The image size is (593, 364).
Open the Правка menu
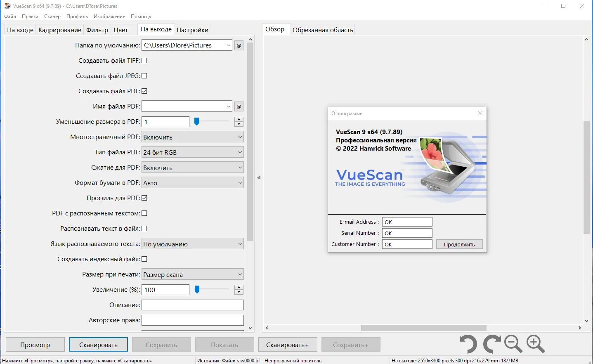pyautogui.click(x=30, y=17)
